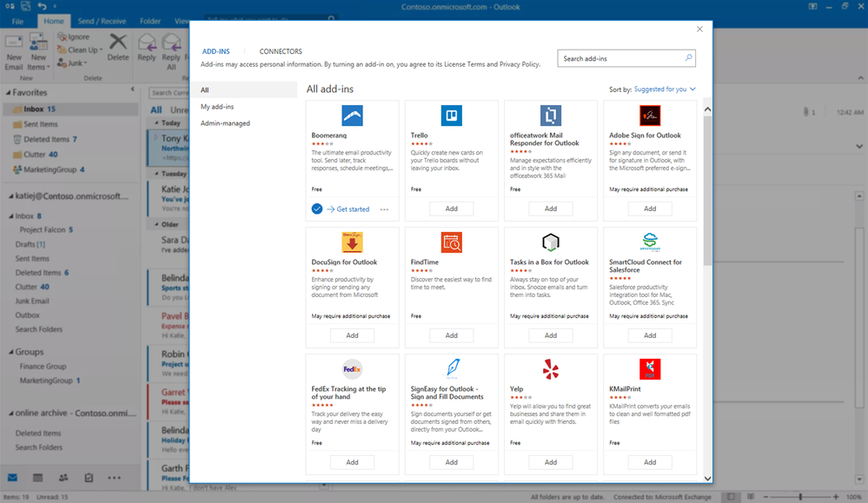868x503 pixels.
Task: Collapse the katiej@Contoso mailbox tree
Action: (11, 196)
